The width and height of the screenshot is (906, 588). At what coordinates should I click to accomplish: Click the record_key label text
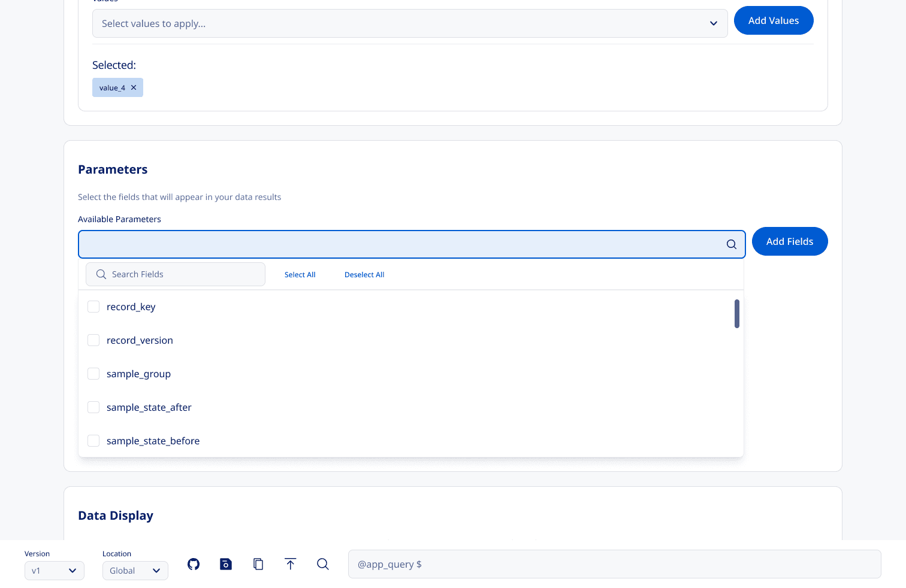pos(131,307)
